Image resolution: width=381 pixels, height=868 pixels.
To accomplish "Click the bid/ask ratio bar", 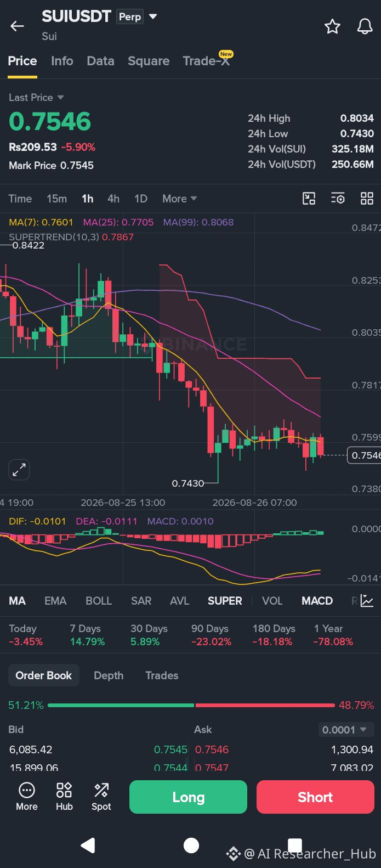I will pyautogui.click(x=191, y=705).
